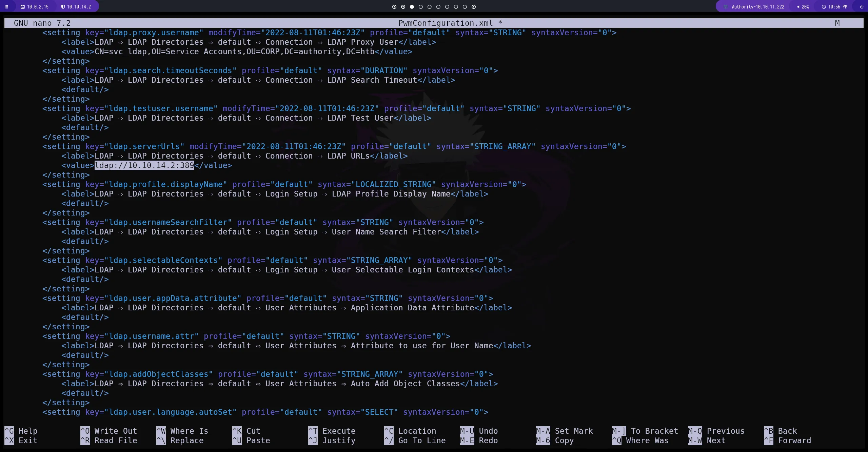Click ^O Write Out shortcut
The width and height of the screenshot is (868, 452).
108,431
